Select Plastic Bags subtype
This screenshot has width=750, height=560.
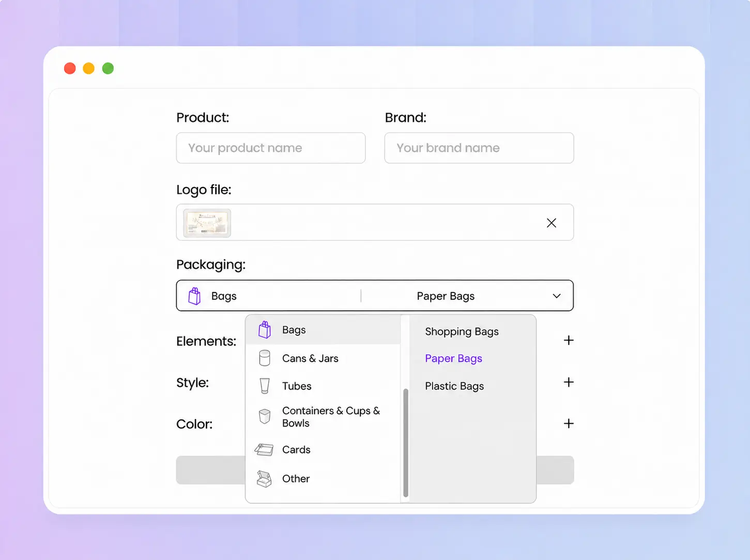(x=455, y=386)
